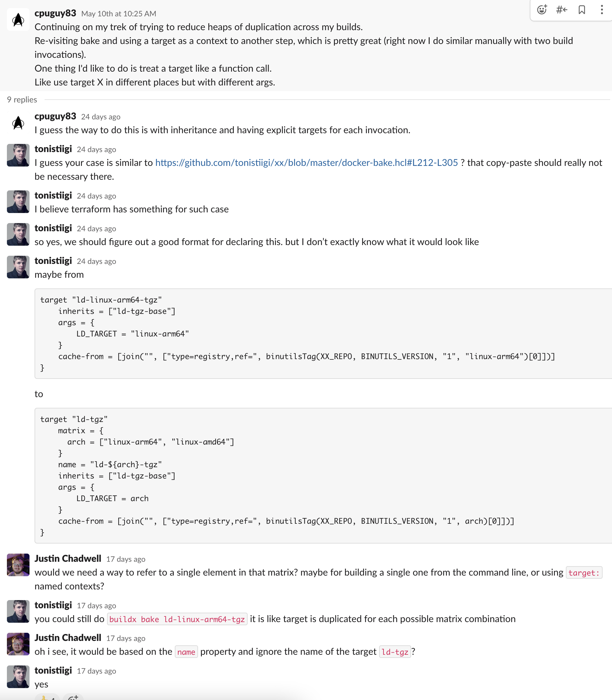
Task: Click tonistiigi's avatar beside "maybe from"
Action: point(18,267)
